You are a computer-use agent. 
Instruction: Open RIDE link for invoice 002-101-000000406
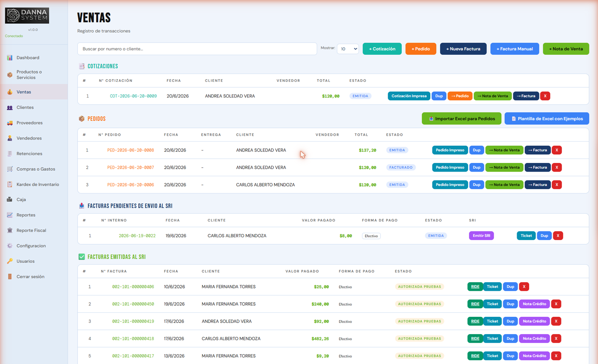[475, 286]
